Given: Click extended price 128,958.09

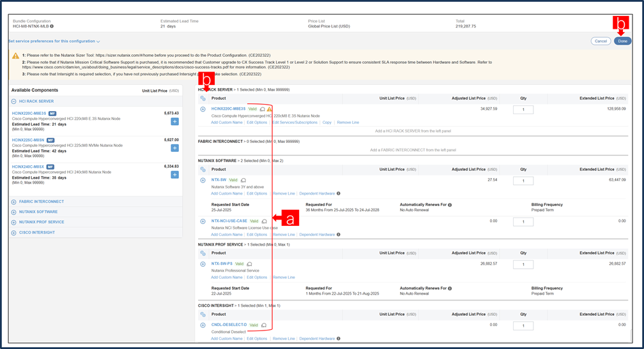Looking at the screenshot, I should point(617,109).
